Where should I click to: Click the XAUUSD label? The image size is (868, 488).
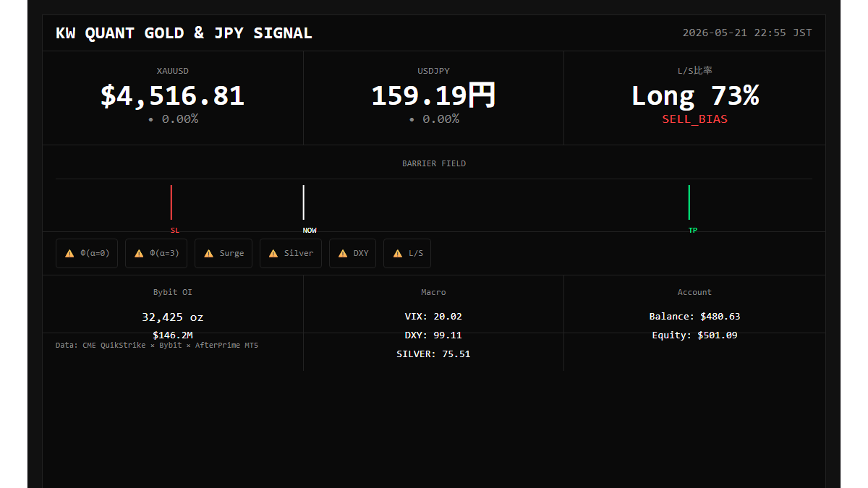coord(173,71)
